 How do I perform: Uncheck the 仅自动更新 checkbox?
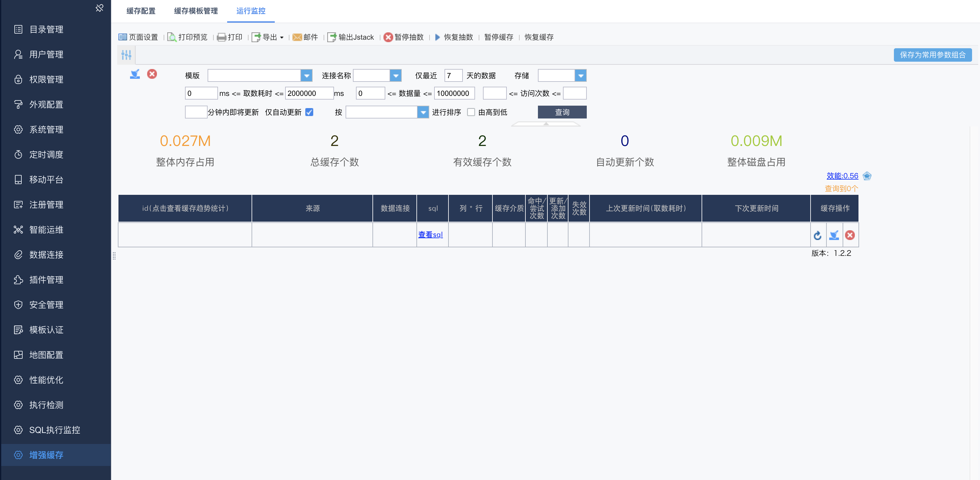pos(309,112)
